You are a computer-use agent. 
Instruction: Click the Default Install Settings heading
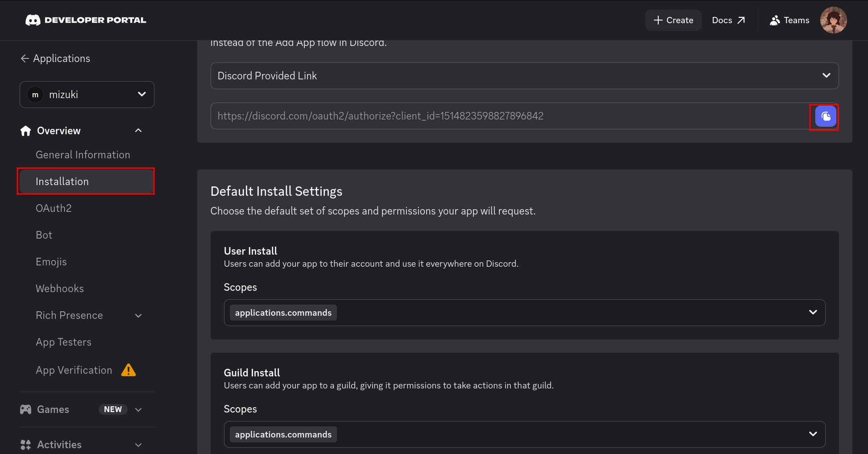tap(276, 191)
